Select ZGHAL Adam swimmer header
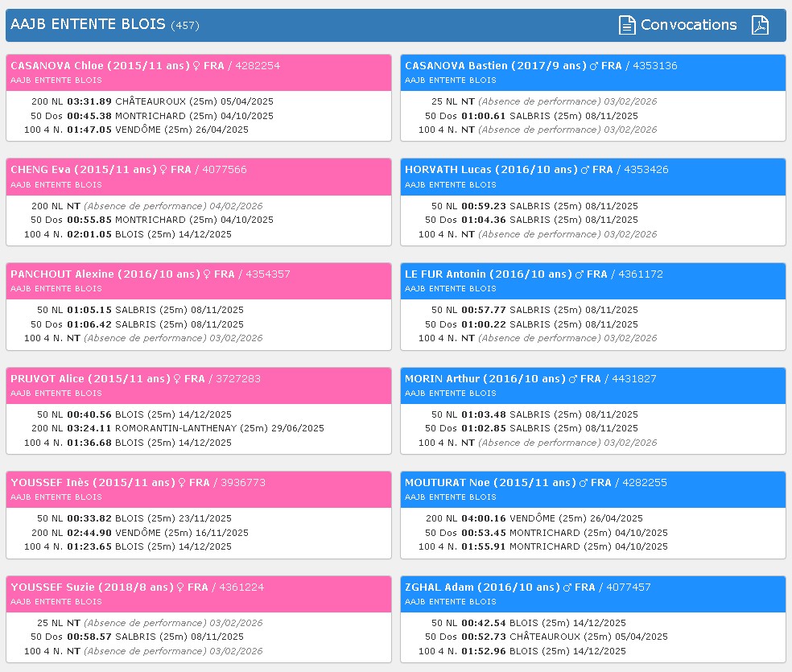 (482, 587)
